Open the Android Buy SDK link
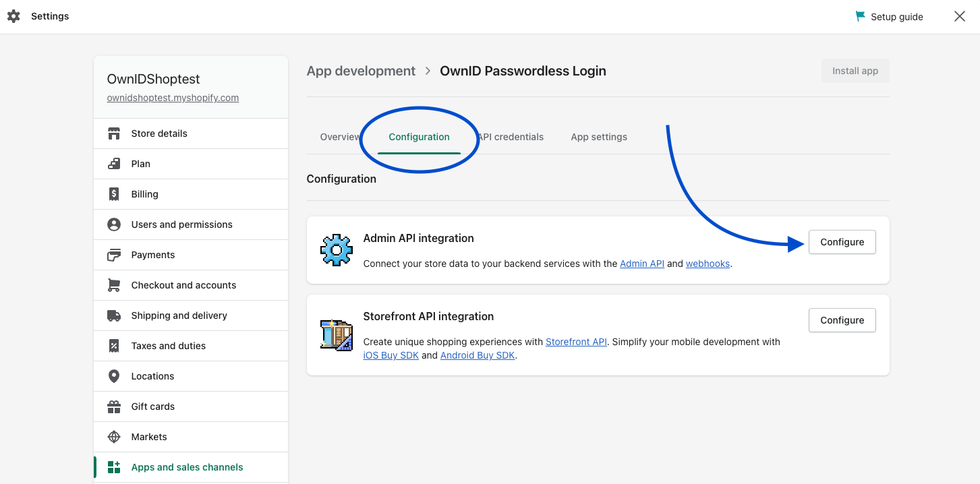 478,355
